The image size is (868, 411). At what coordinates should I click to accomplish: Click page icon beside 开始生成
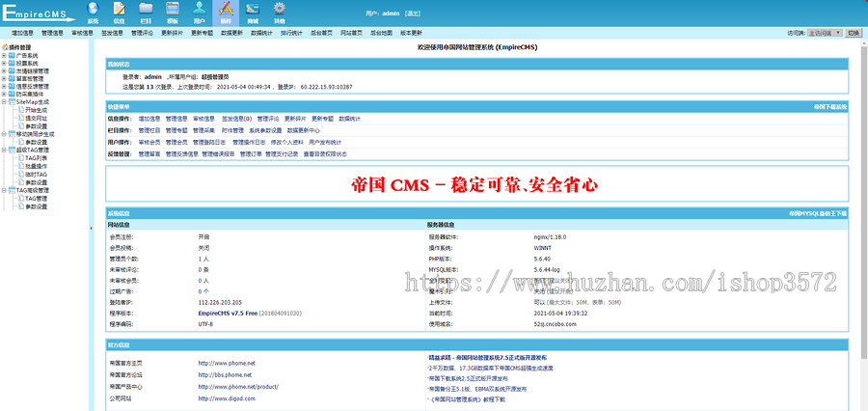pyautogui.click(x=21, y=110)
